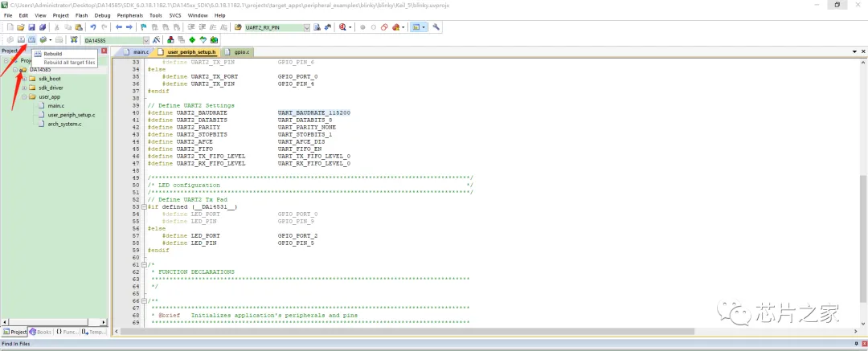Click the Navigate Backwards arrow icon
Image resolution: width=868 pixels, height=351 pixels.
click(x=119, y=27)
